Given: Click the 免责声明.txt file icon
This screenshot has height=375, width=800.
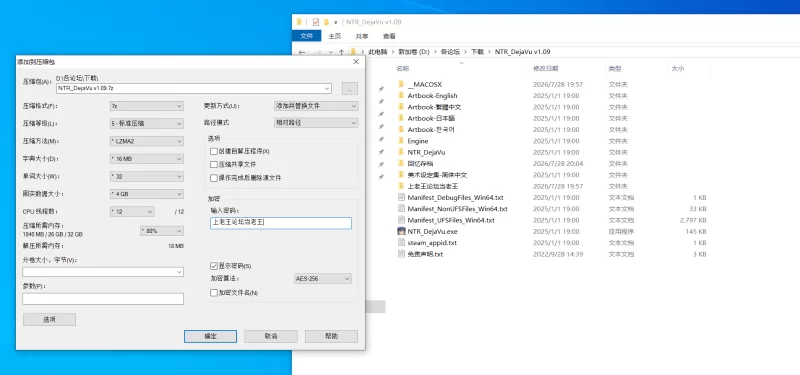Looking at the screenshot, I should [x=401, y=254].
